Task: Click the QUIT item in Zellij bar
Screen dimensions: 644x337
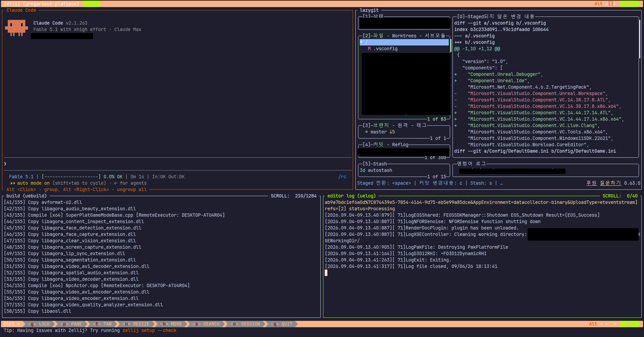Action: click(282, 324)
